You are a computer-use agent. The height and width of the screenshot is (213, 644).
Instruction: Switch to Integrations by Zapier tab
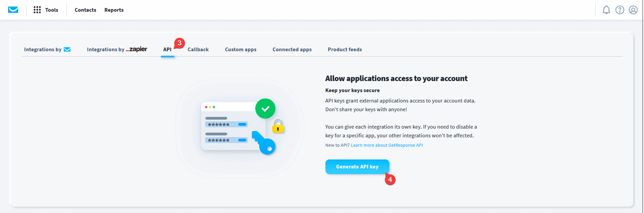[x=117, y=50]
